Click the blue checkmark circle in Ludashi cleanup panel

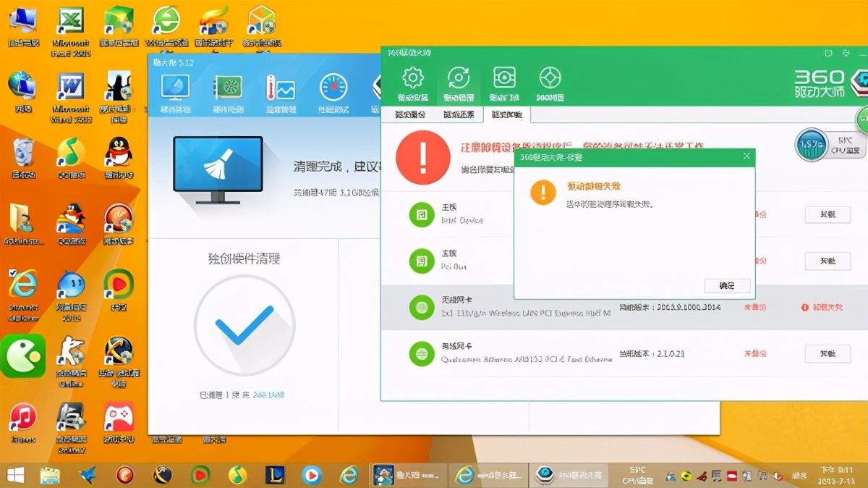(x=244, y=325)
